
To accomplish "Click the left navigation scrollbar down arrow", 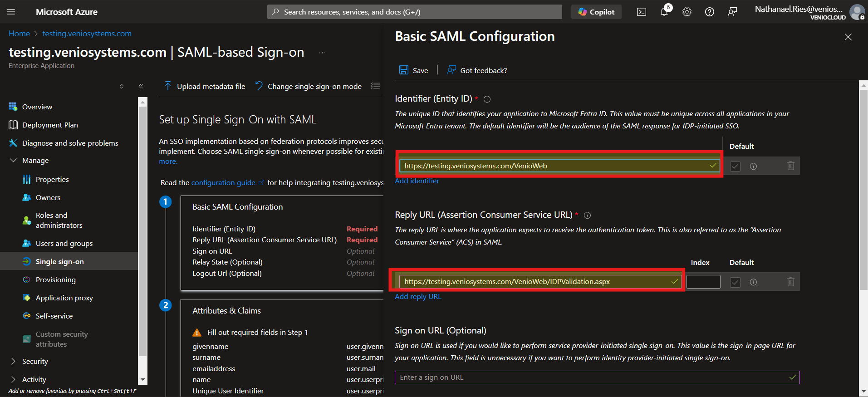I will [x=143, y=380].
